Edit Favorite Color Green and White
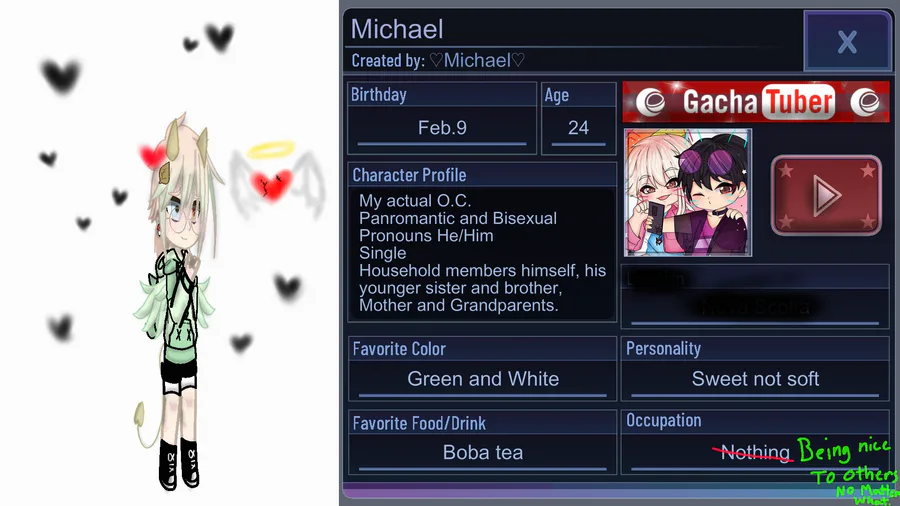This screenshot has width=900, height=506. [x=483, y=379]
